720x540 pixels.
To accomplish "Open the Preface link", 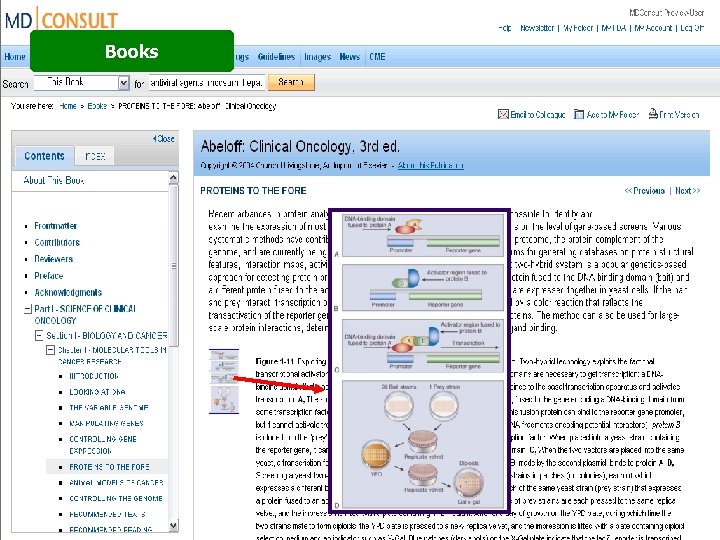I will pyautogui.click(x=48, y=276).
